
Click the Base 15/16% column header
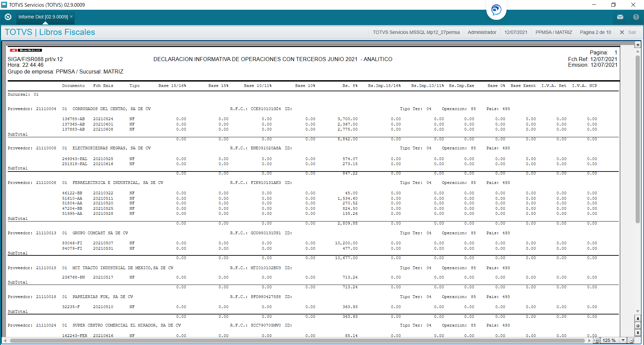tap(172, 86)
